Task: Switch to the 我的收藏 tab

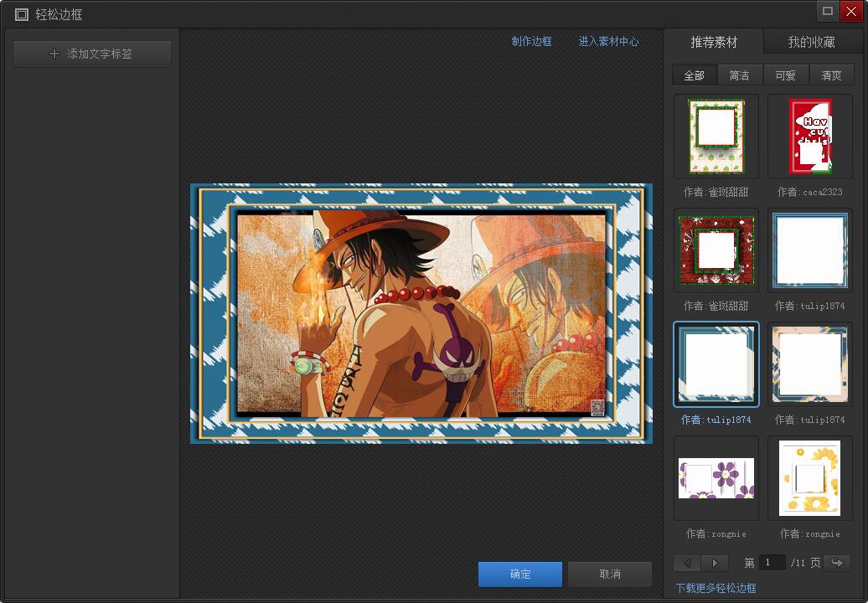Action: point(809,41)
